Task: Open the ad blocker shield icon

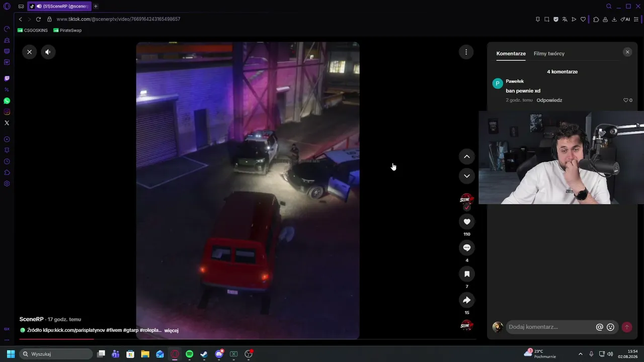Action: (x=556, y=19)
